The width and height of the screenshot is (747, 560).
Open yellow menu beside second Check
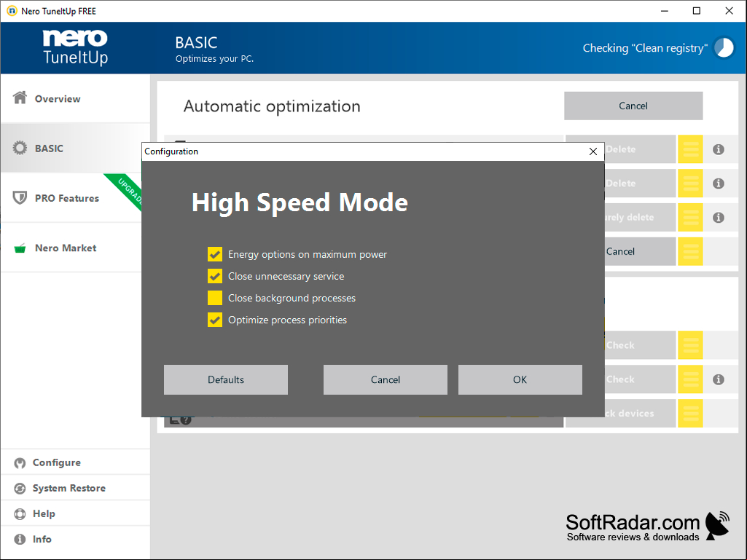(x=690, y=379)
